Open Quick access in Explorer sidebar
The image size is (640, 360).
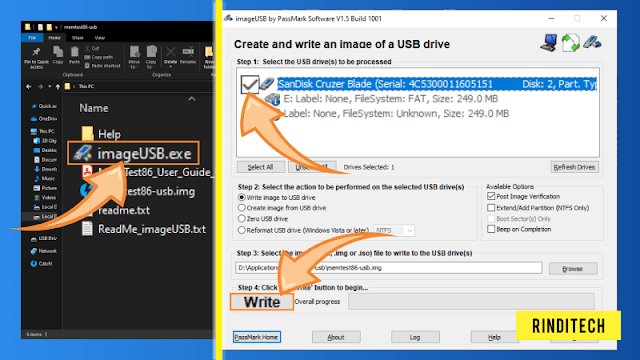coord(44,106)
